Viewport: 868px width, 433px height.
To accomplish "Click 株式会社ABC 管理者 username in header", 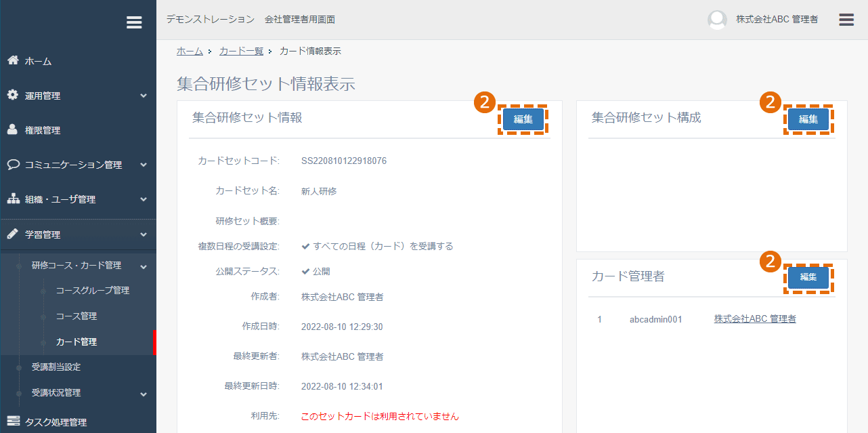I will 777,20.
